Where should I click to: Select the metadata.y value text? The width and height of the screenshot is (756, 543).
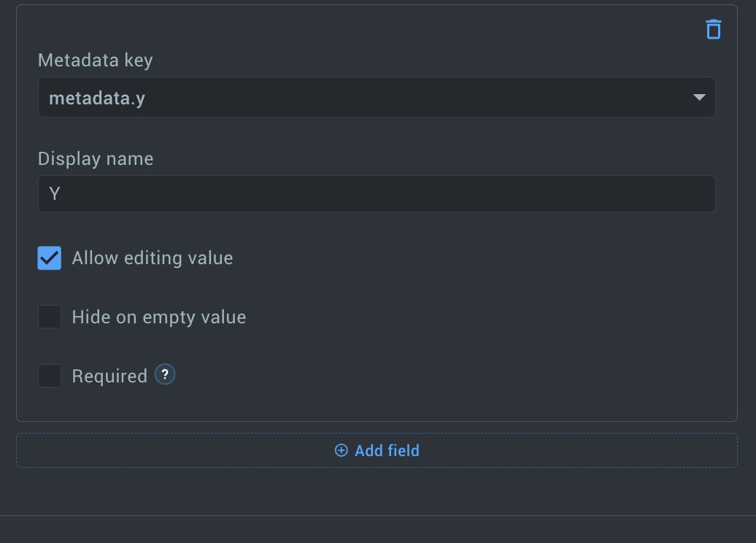(97, 99)
